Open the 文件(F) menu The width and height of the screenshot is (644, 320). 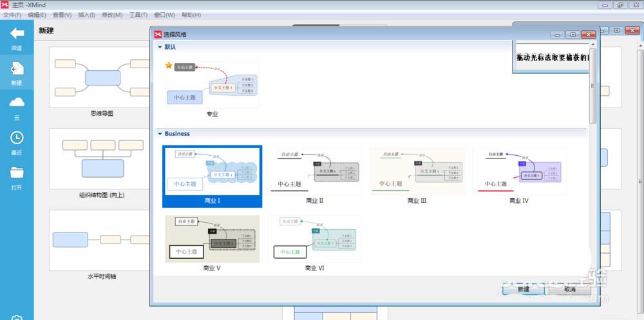(x=12, y=15)
